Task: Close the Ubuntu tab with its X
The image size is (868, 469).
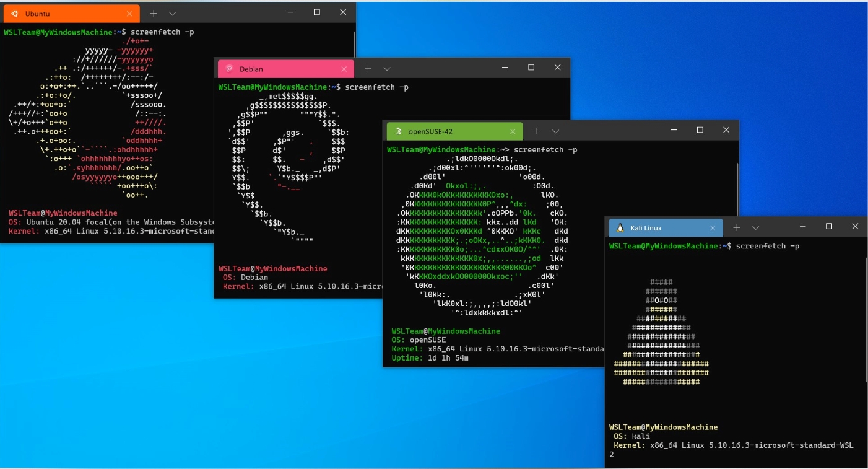Action: [x=129, y=14]
